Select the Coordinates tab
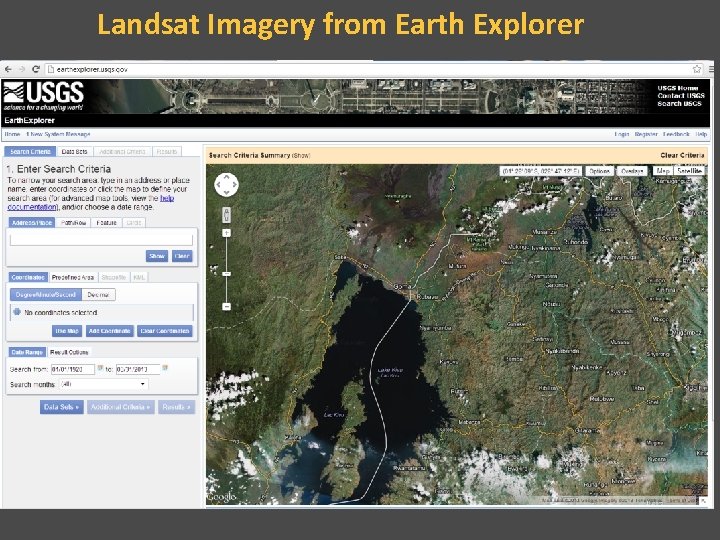Image resolution: width=720 pixels, height=540 pixels. point(28,277)
